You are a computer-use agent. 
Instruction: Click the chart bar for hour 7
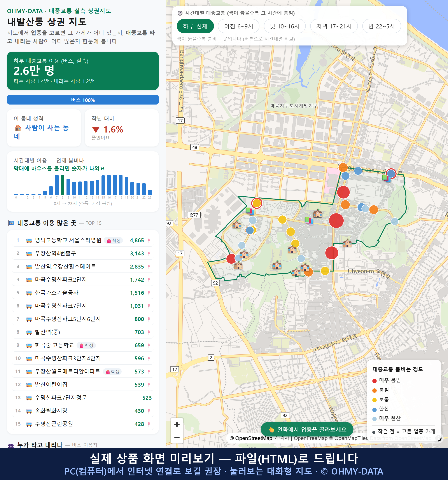coord(57,185)
